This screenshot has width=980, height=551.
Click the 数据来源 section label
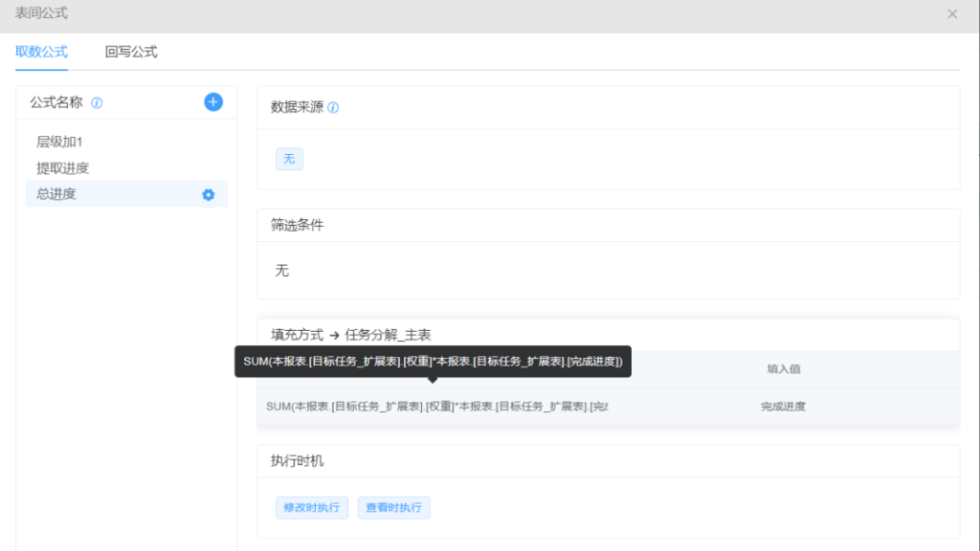click(297, 107)
